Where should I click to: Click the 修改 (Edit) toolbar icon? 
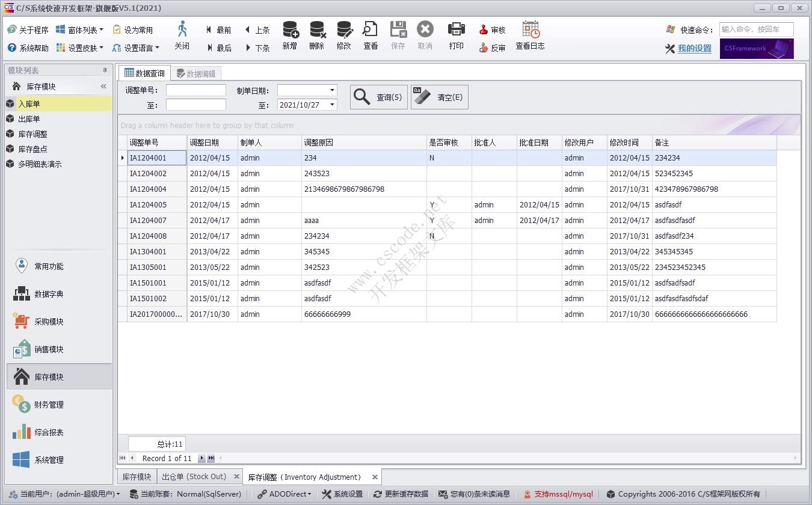[344, 30]
